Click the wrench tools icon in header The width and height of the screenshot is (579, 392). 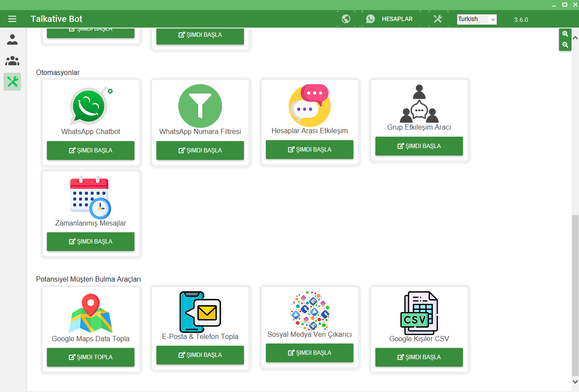tap(438, 19)
